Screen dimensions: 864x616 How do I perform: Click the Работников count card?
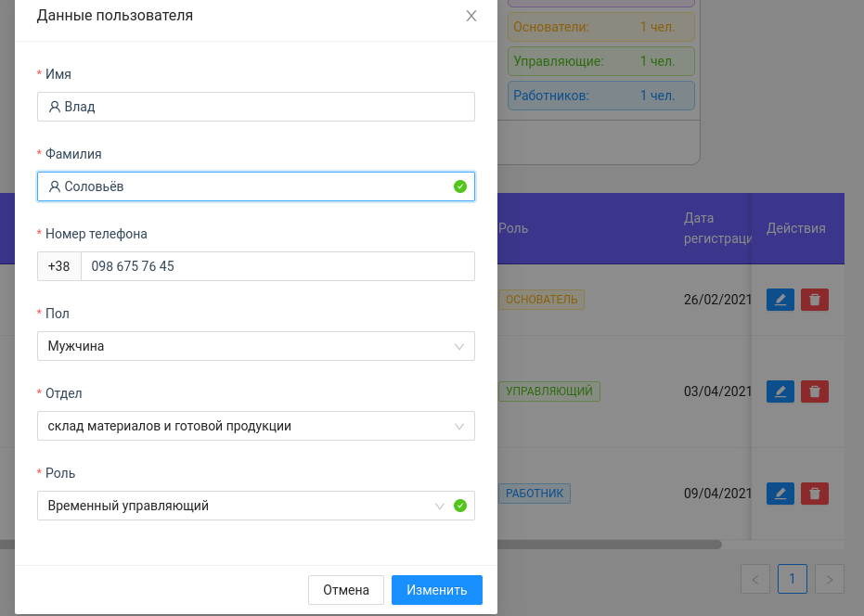click(601, 96)
